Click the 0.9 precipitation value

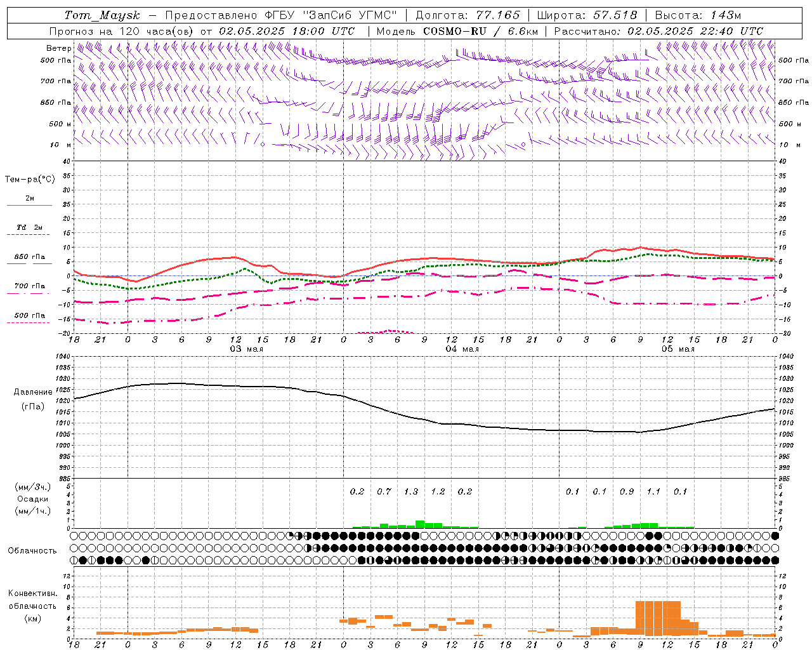click(627, 491)
